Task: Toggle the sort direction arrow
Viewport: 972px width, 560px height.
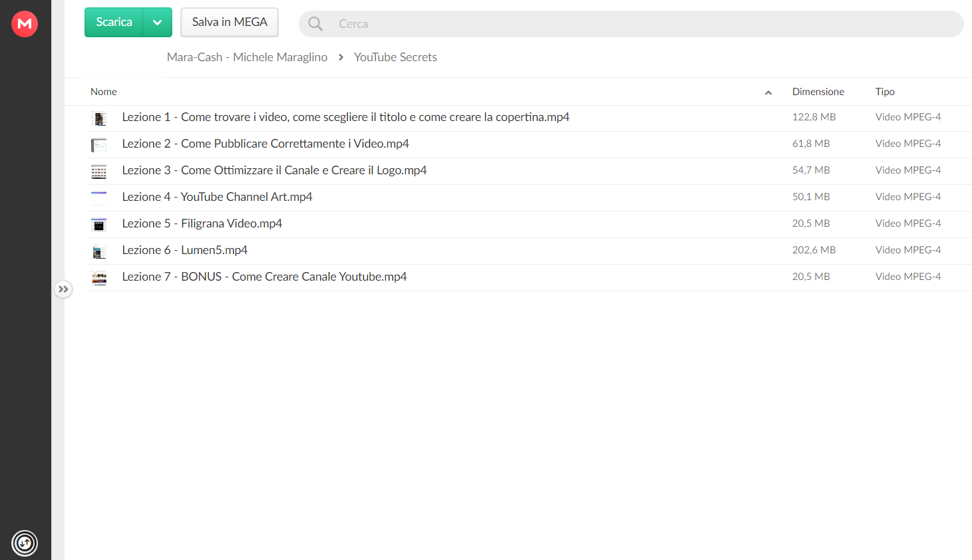Action: click(x=768, y=92)
